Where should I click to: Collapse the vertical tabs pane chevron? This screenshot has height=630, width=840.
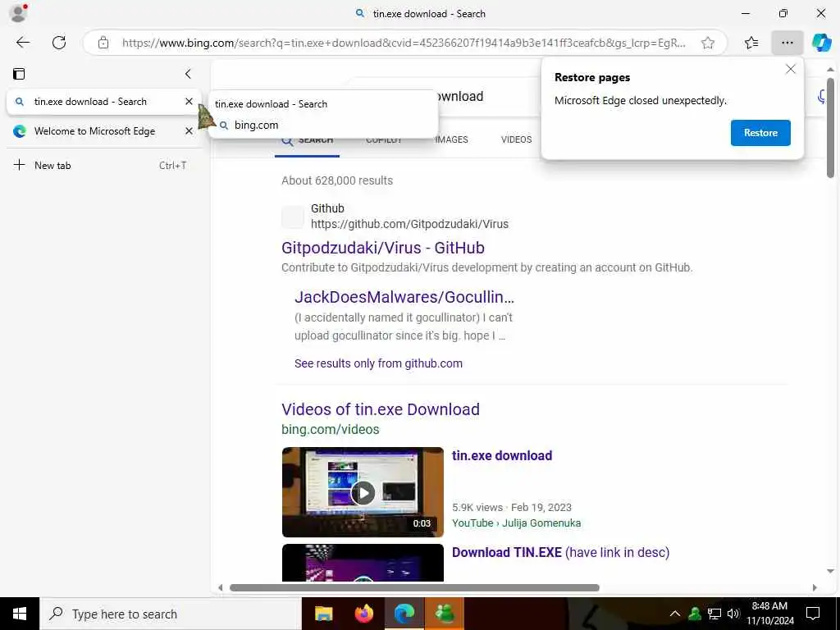click(188, 74)
